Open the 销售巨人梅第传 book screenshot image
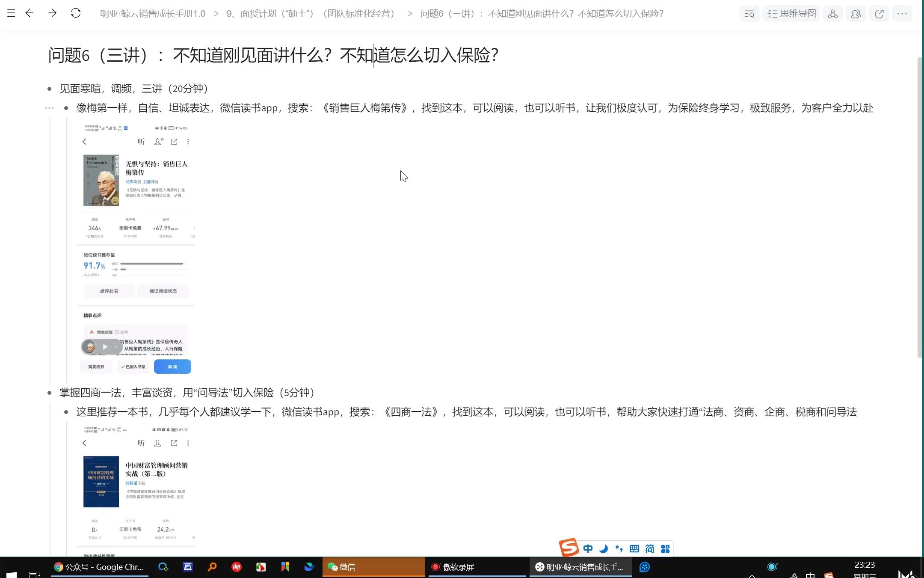924x578 pixels. coord(136,250)
